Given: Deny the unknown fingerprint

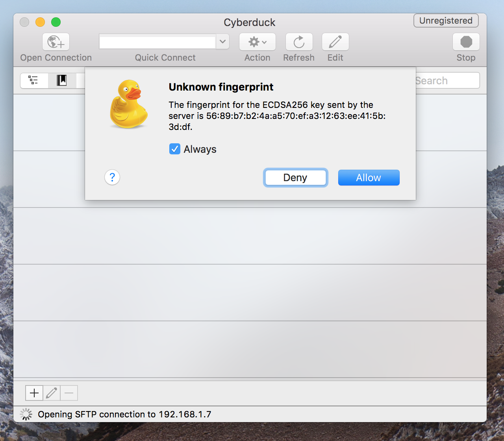Looking at the screenshot, I should pyautogui.click(x=295, y=178).
